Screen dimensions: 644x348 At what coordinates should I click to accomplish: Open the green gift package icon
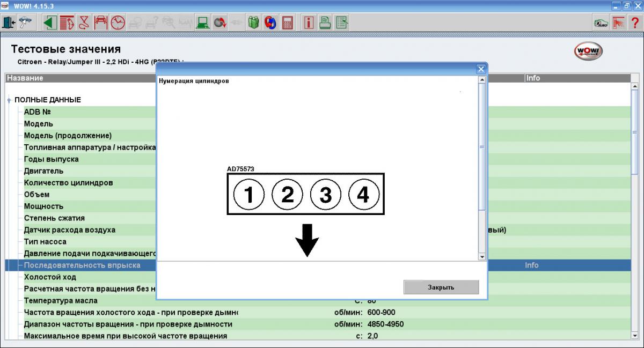coord(253,23)
